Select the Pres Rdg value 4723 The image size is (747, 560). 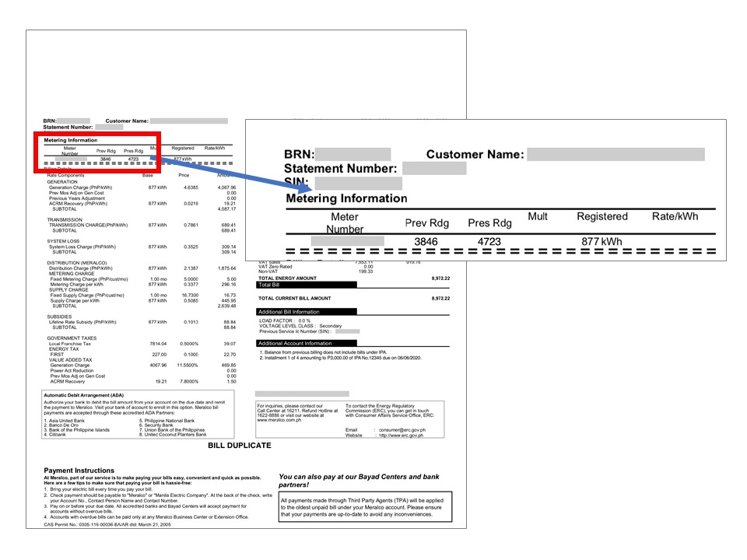489,240
